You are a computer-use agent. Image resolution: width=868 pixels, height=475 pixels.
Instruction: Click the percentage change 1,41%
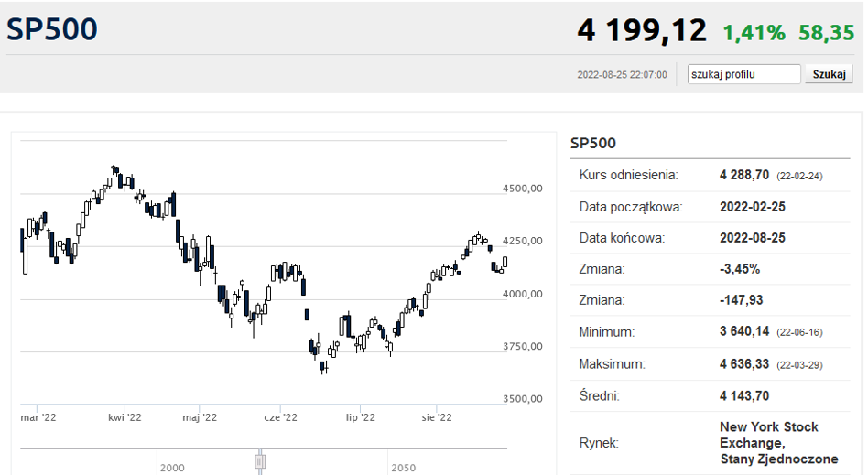(754, 33)
